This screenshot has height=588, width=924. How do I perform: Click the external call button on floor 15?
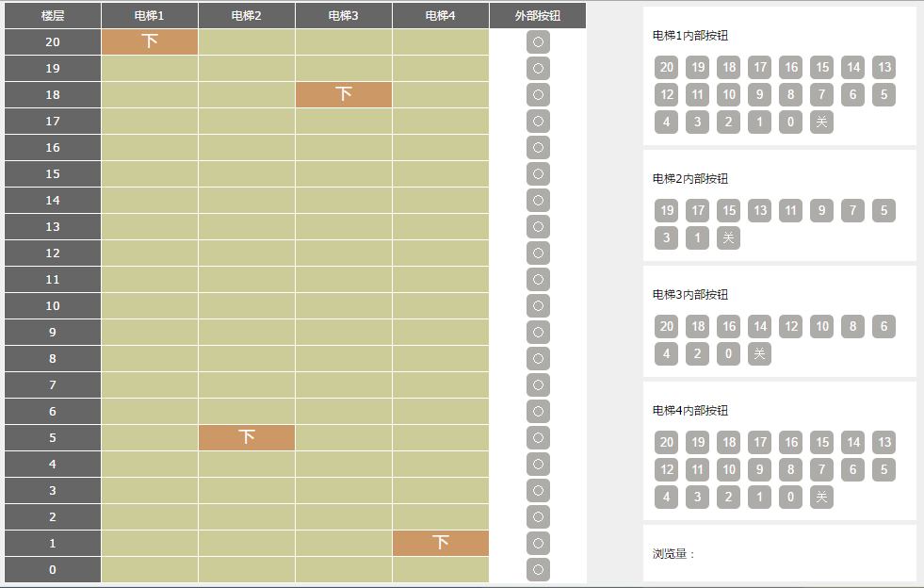tap(538, 174)
